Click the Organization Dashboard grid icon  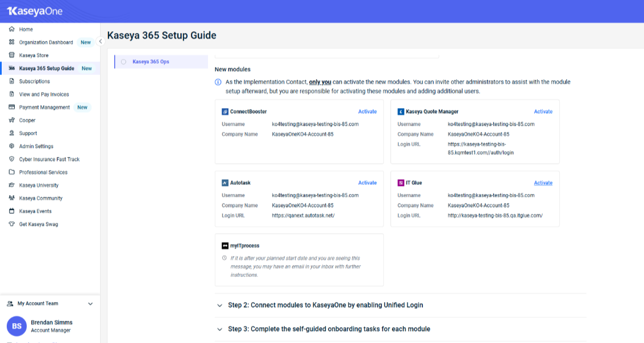pos(11,42)
